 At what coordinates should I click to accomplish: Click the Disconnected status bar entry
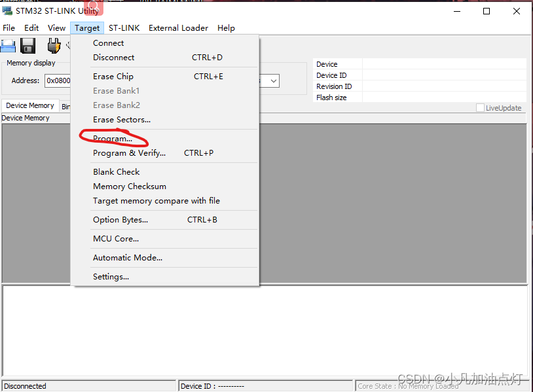coord(89,386)
